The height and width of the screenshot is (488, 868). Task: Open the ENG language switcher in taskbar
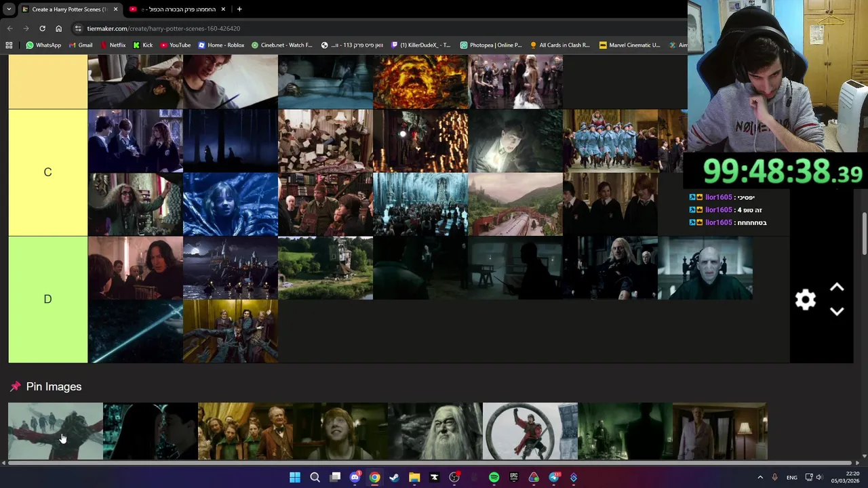point(791,478)
